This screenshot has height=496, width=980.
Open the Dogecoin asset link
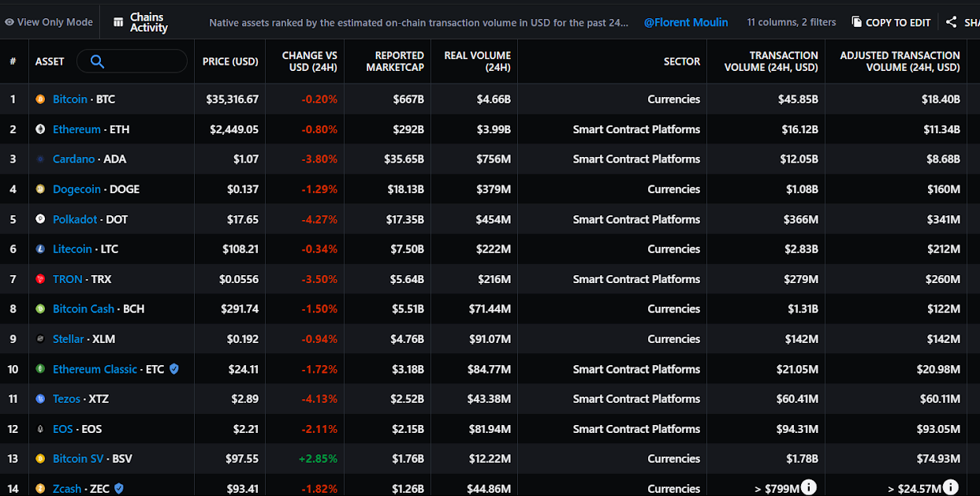pos(76,189)
